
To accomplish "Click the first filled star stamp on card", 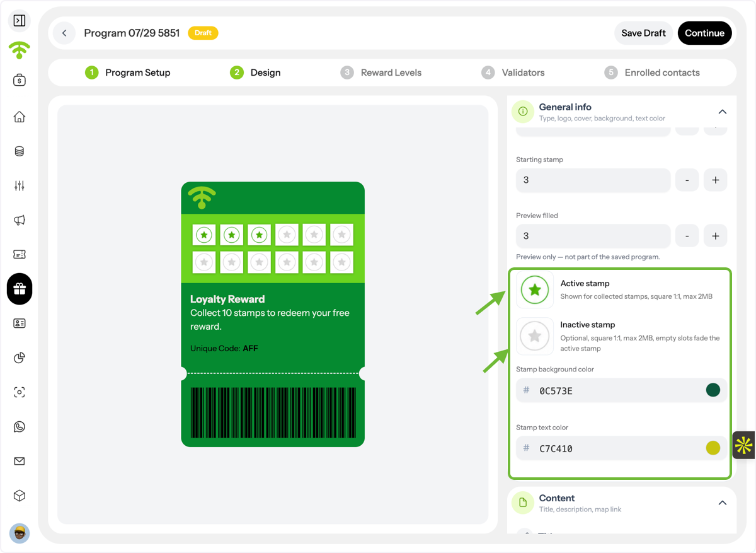I will click(203, 235).
